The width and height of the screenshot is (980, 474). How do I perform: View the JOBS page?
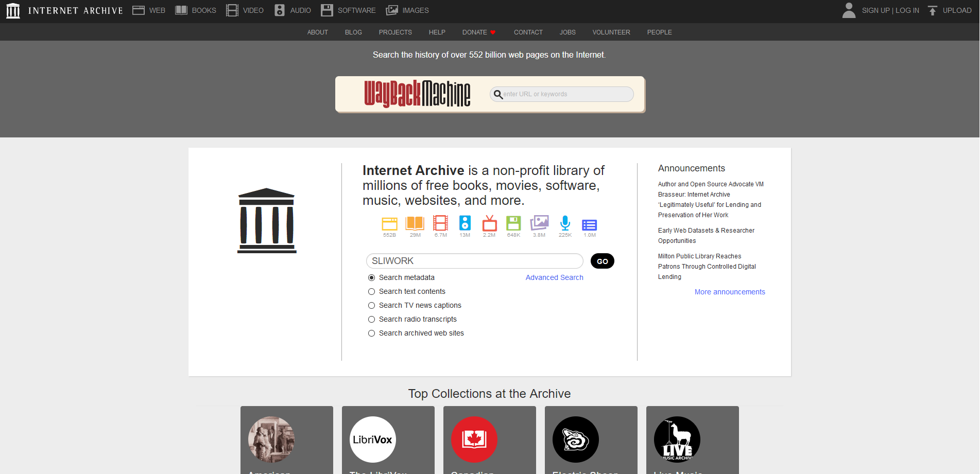pyautogui.click(x=568, y=32)
